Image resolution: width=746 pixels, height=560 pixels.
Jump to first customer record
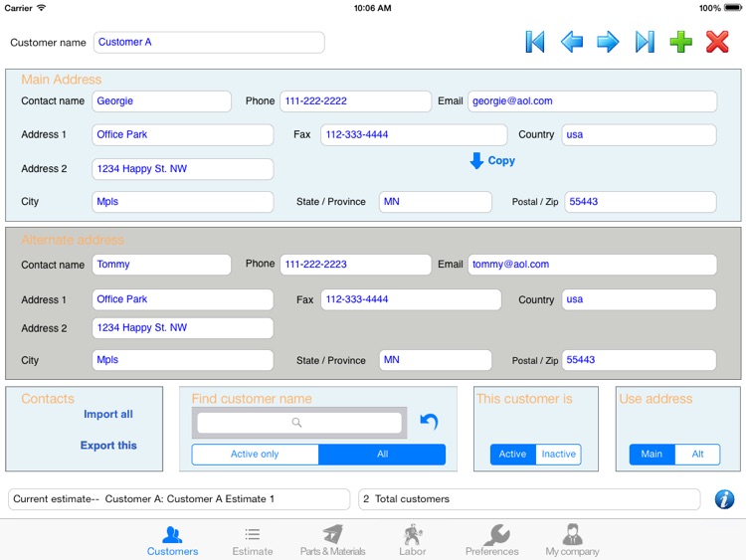click(x=535, y=42)
